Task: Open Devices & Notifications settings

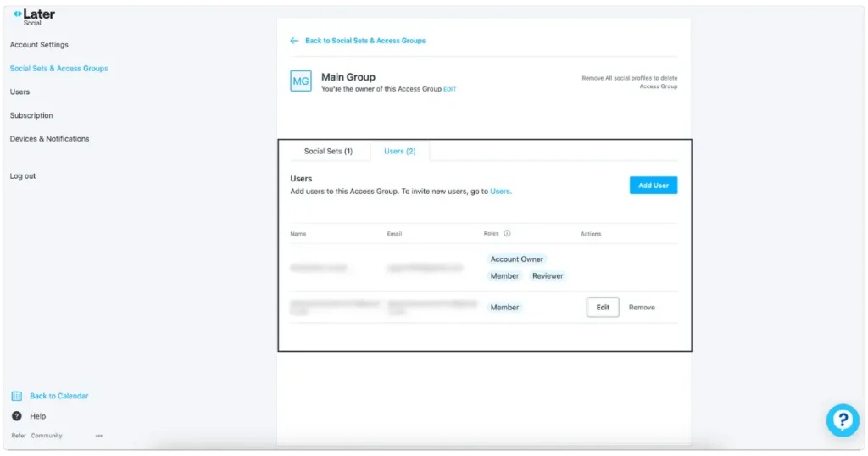Action: coord(49,139)
